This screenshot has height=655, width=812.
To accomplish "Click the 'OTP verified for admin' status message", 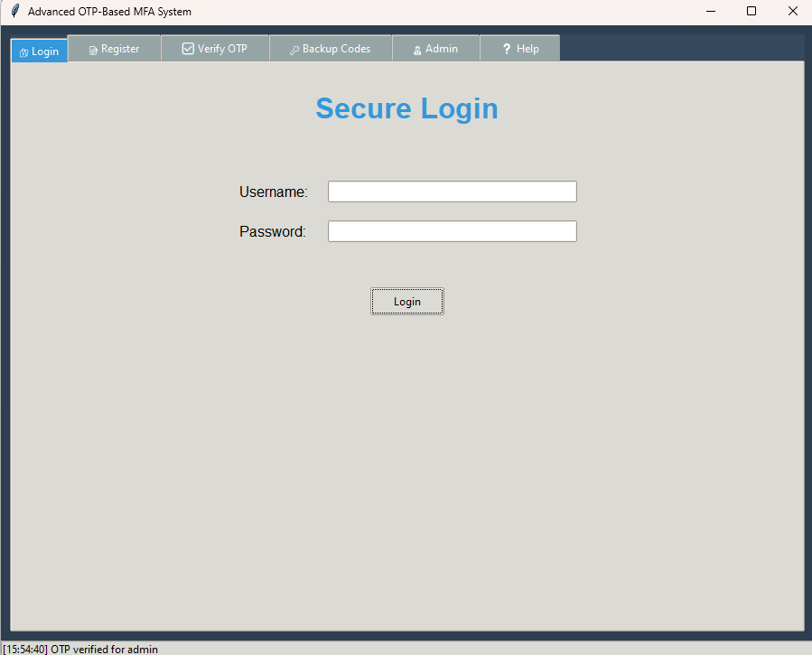I will (104, 649).
